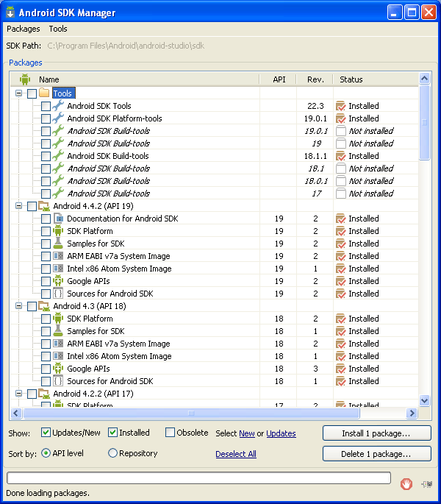The image size is (441, 504).
Task: Click the wrench icon for Android SDK Tools
Action: tap(58, 106)
